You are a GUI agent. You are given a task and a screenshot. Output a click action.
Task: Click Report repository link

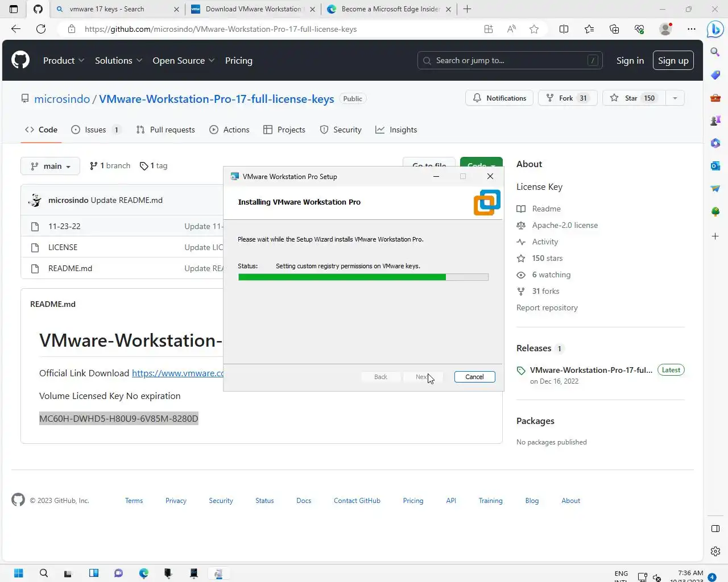click(547, 307)
